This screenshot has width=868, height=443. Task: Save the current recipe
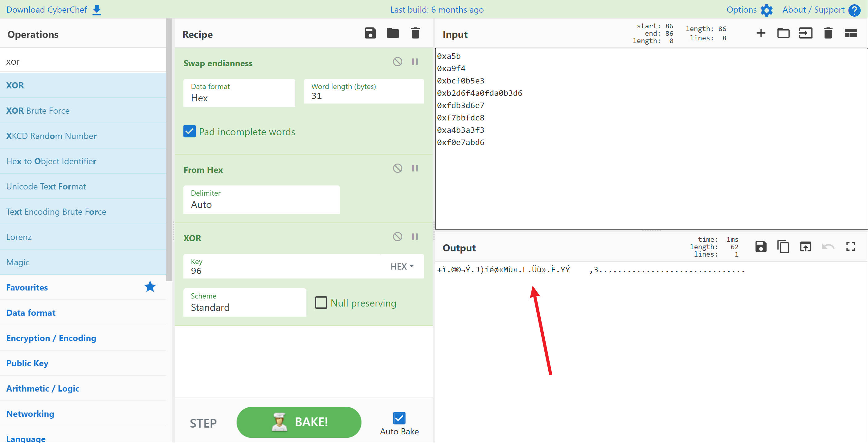[370, 33]
